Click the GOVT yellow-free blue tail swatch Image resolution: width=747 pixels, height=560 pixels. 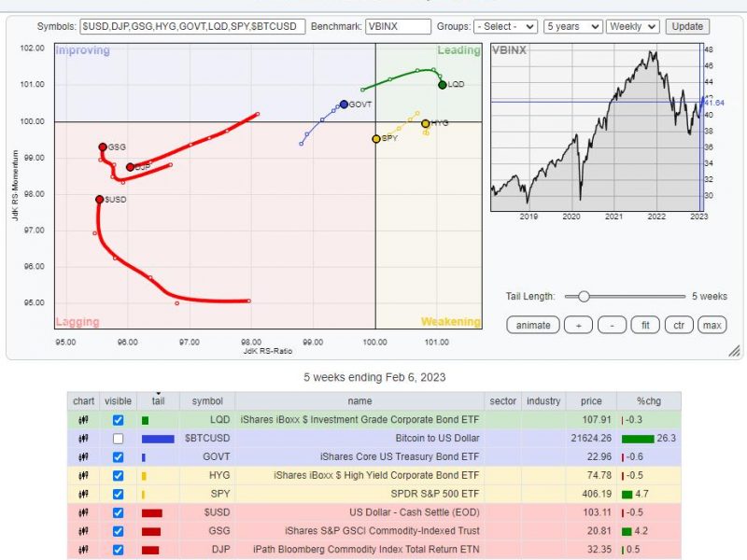[x=144, y=457]
